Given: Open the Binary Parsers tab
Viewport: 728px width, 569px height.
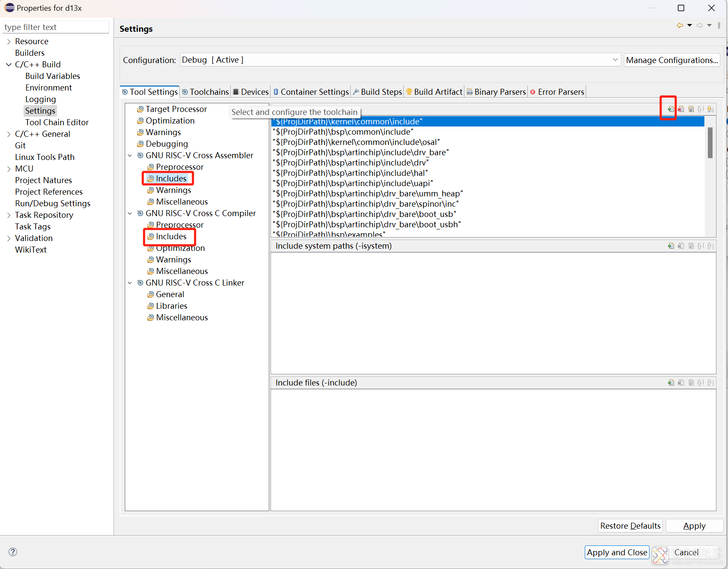Looking at the screenshot, I should 496,92.
